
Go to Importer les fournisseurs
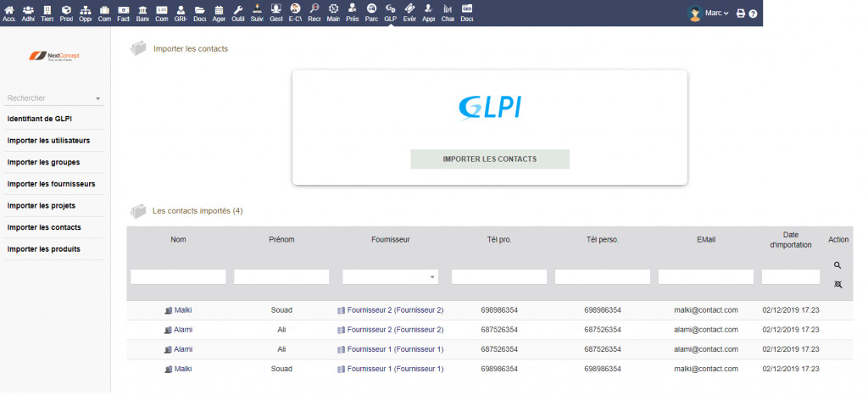pyautogui.click(x=51, y=184)
